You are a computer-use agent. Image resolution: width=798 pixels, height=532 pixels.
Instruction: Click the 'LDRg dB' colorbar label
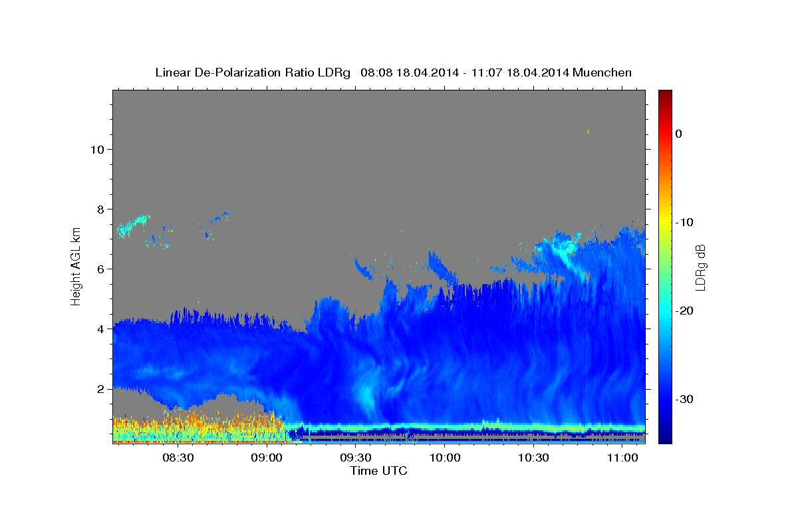pos(700,268)
